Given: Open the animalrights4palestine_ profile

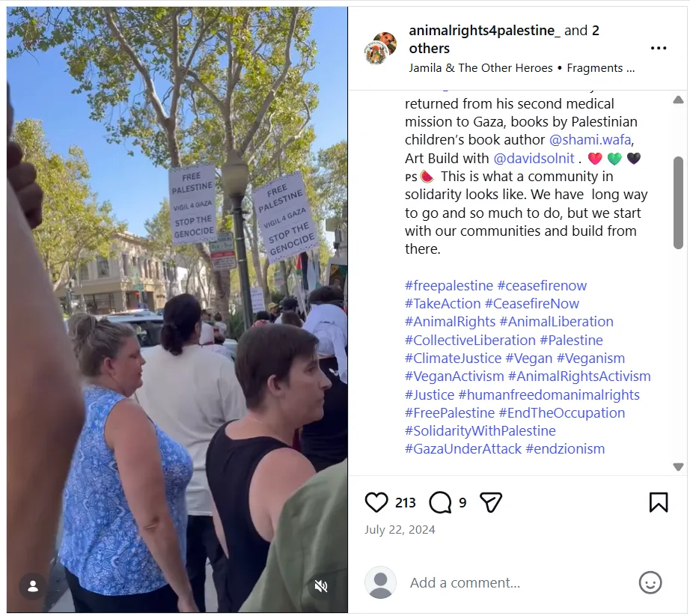Looking at the screenshot, I should tap(484, 31).
